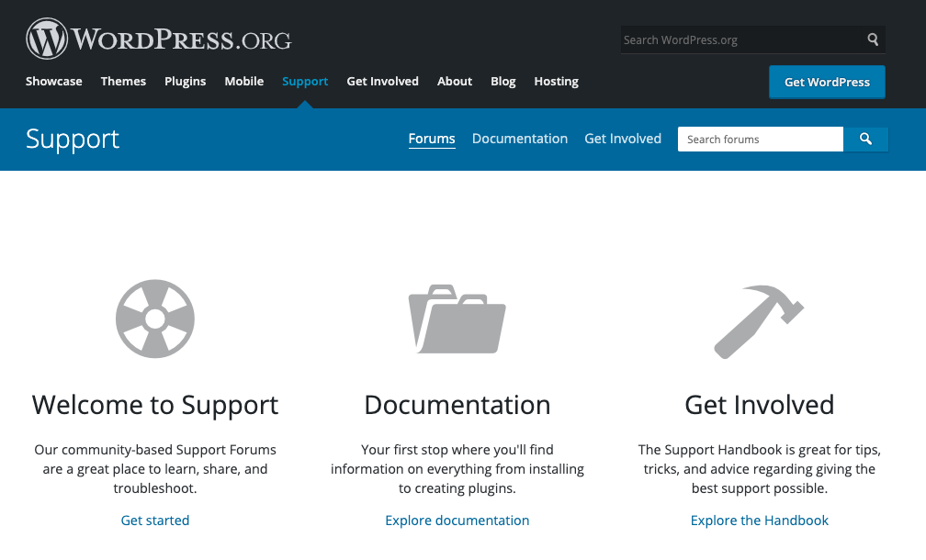Click the magnifier icon in WordPress.org search
Screen dimensions: 926x560
click(x=873, y=39)
